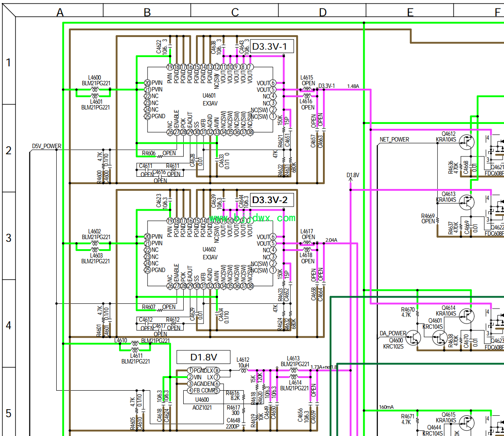This screenshot has width=504, height=436.
Task: Click the Q4613 transistor symbol
Action: coord(467,203)
